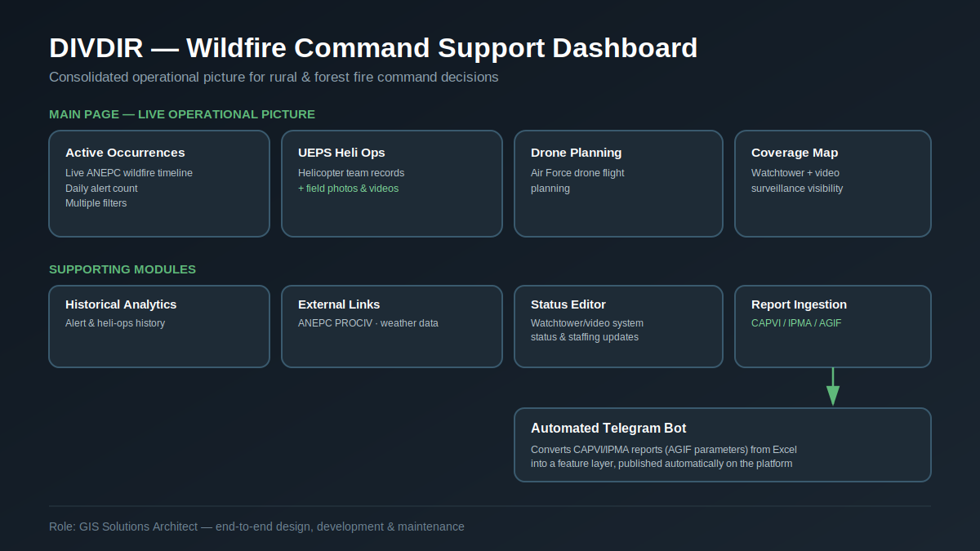Select the Supporting Modules section heading
The height and width of the screenshot is (551, 980).
pos(122,269)
